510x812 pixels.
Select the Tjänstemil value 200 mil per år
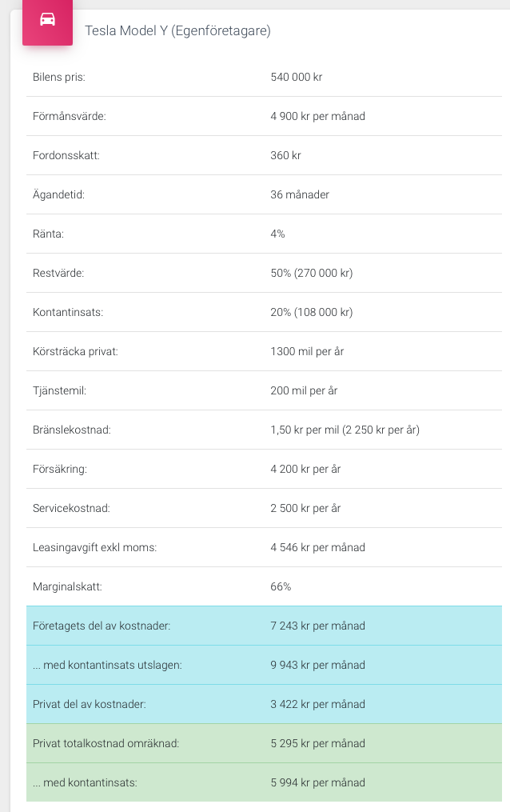pos(305,391)
